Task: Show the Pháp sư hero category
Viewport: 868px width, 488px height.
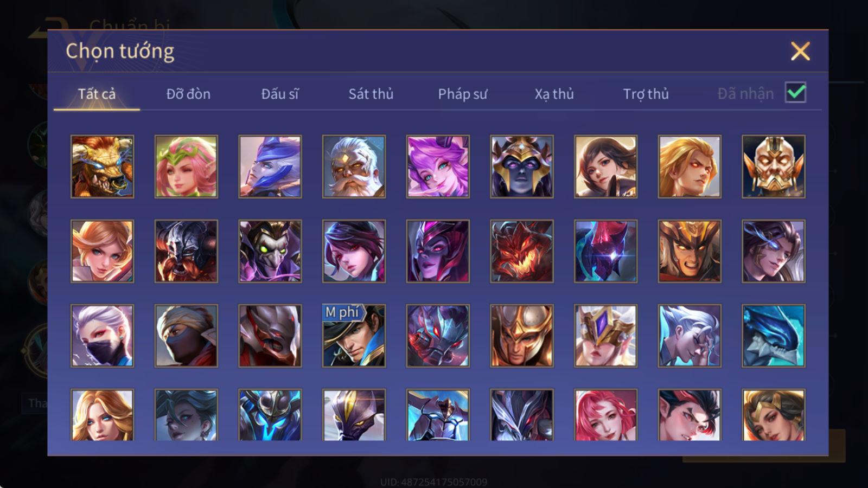Action: [463, 94]
